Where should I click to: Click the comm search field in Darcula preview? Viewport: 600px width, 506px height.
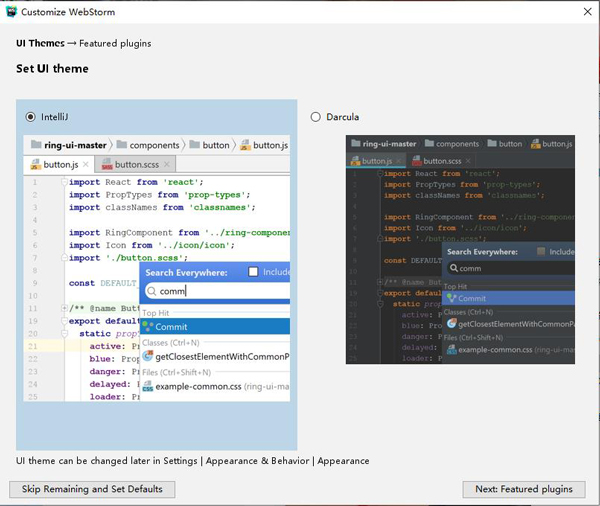tap(511, 268)
